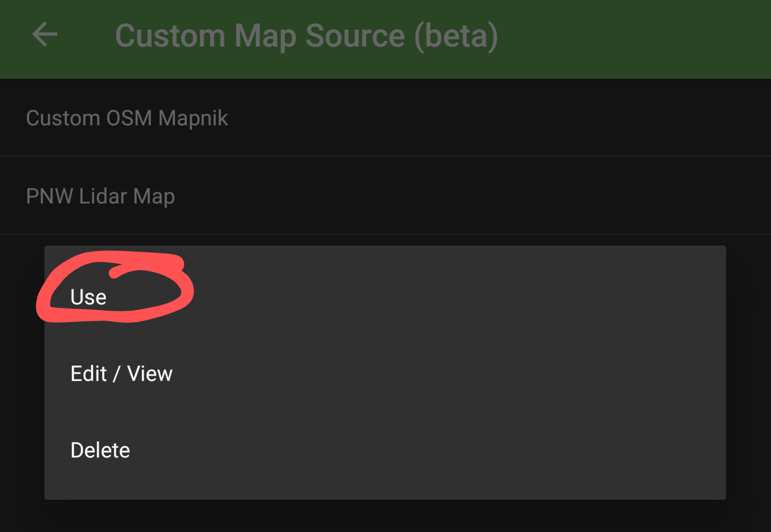Click the Custom Map Source (beta) title

(306, 36)
